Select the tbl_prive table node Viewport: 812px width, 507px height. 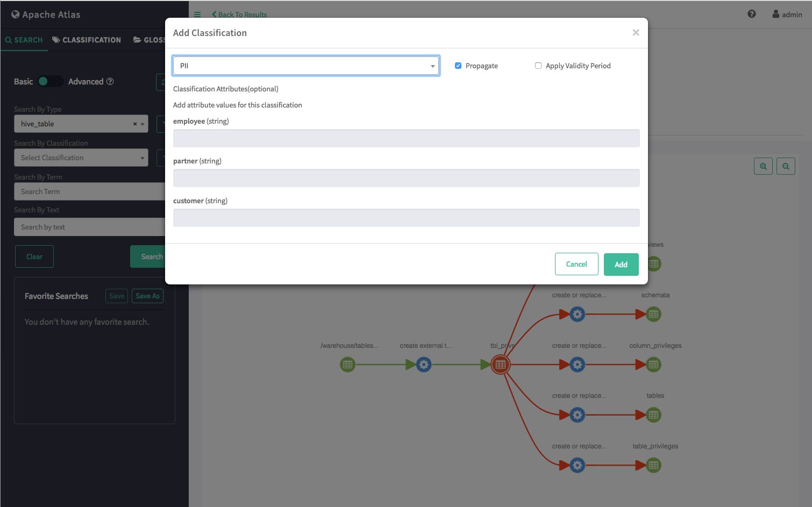click(501, 365)
